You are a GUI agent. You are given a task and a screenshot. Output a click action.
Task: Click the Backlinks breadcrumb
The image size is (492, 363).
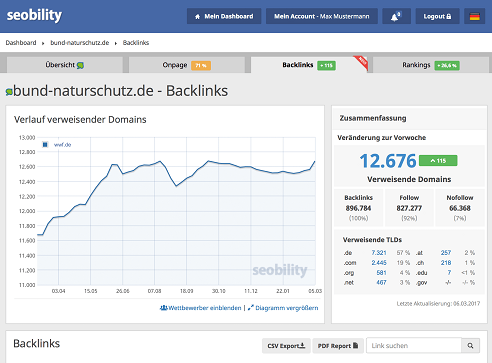[136, 43]
